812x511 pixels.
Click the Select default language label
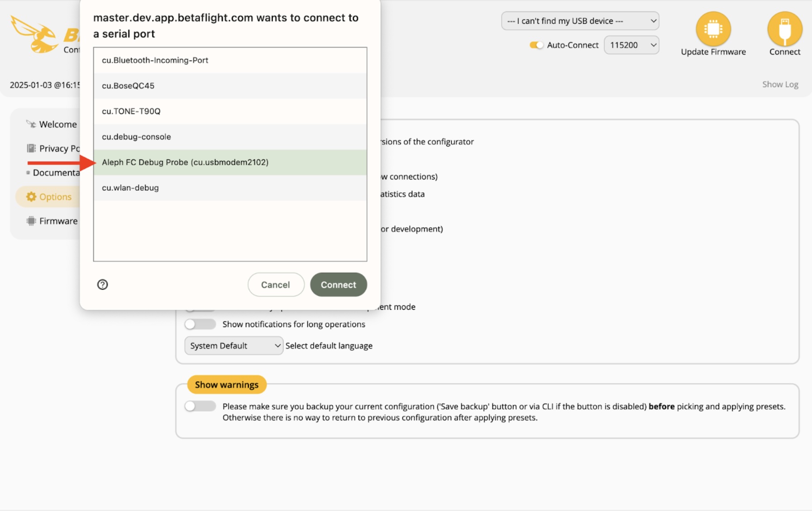[x=329, y=345]
